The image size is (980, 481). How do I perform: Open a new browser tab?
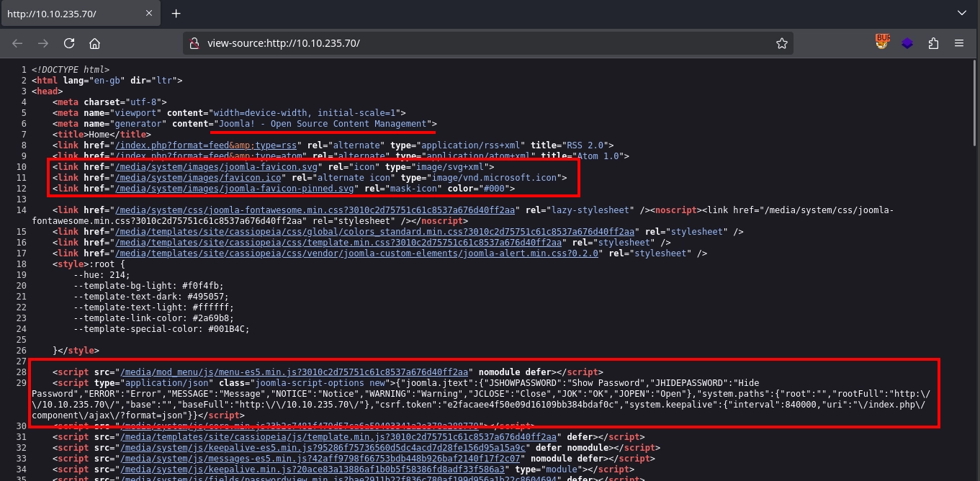point(177,12)
